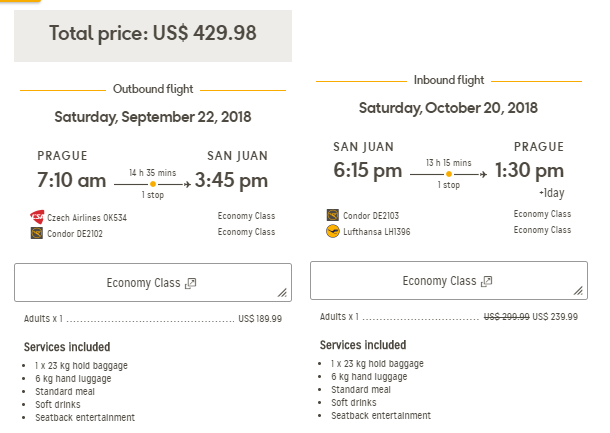Click the Czech Airlines logo icon
This screenshot has height=433, width=610.
coord(37,217)
